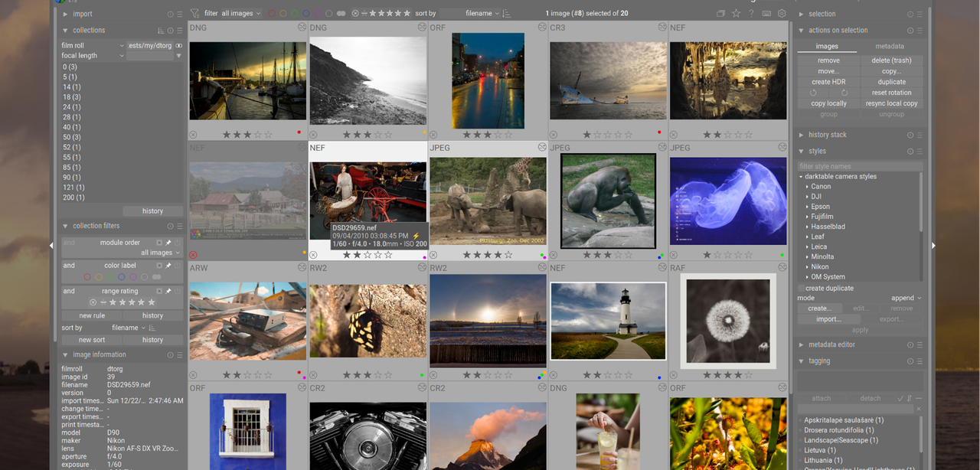Viewport: 980px width, 470px height.
Task: Select Nikon in camera styles list
Action: click(820, 267)
